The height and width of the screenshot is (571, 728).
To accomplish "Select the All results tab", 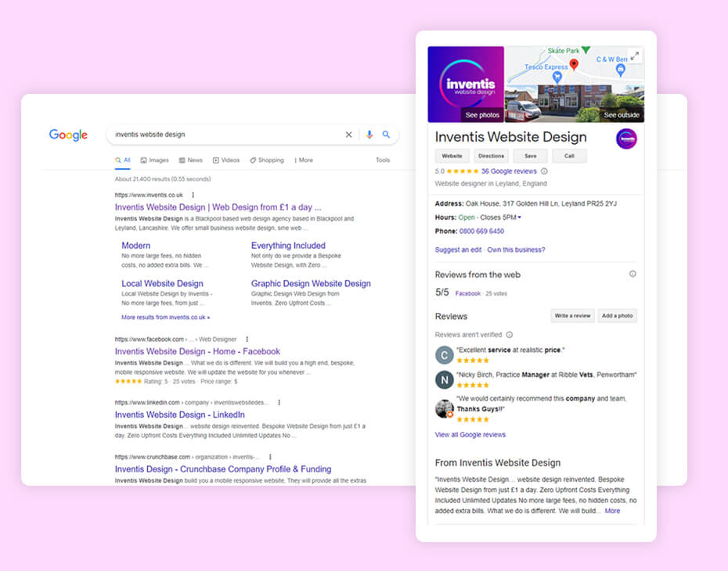I will 123,160.
